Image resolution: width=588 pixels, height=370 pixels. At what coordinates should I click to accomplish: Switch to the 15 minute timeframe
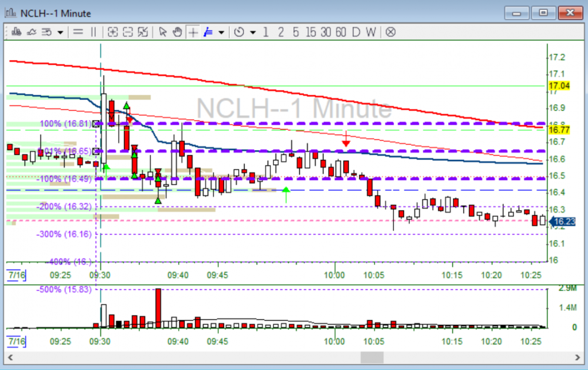(310, 32)
